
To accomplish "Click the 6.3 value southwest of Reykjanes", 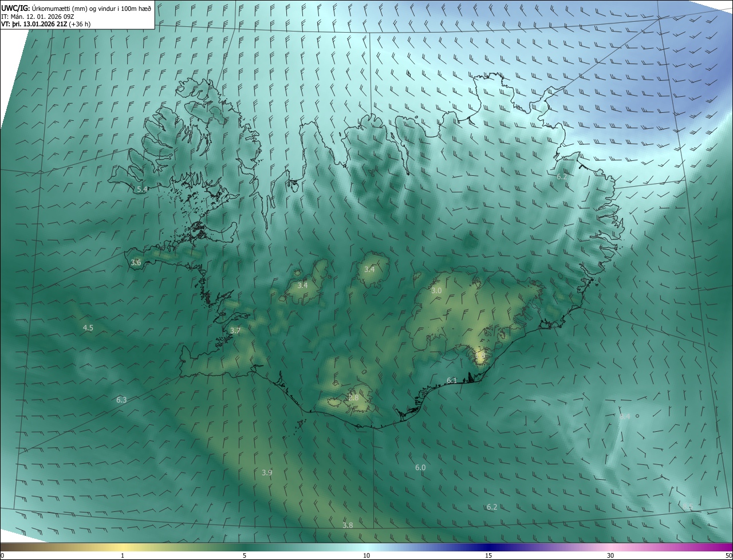I will [x=121, y=400].
